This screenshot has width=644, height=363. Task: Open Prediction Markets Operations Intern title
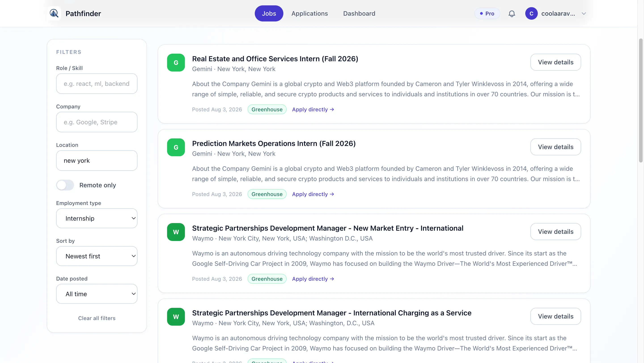click(x=274, y=144)
